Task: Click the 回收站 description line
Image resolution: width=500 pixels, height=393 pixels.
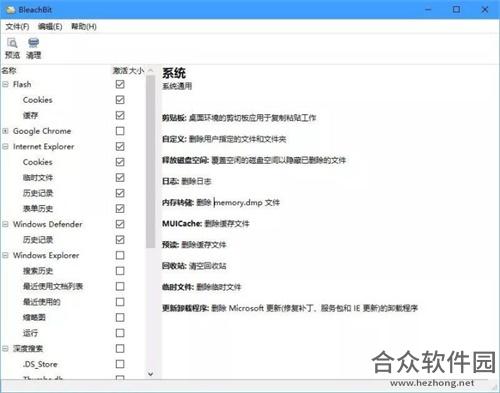Action: click(x=194, y=266)
